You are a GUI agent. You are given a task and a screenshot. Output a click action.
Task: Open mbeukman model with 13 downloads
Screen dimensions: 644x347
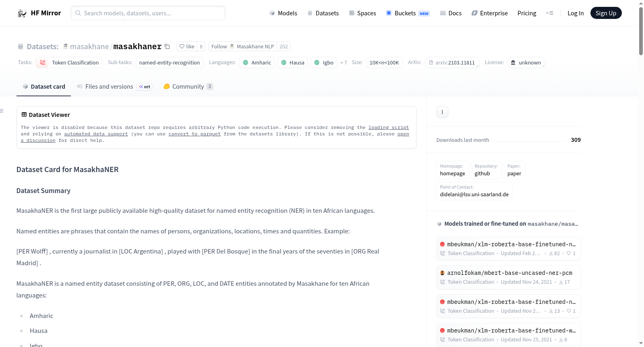point(508,306)
